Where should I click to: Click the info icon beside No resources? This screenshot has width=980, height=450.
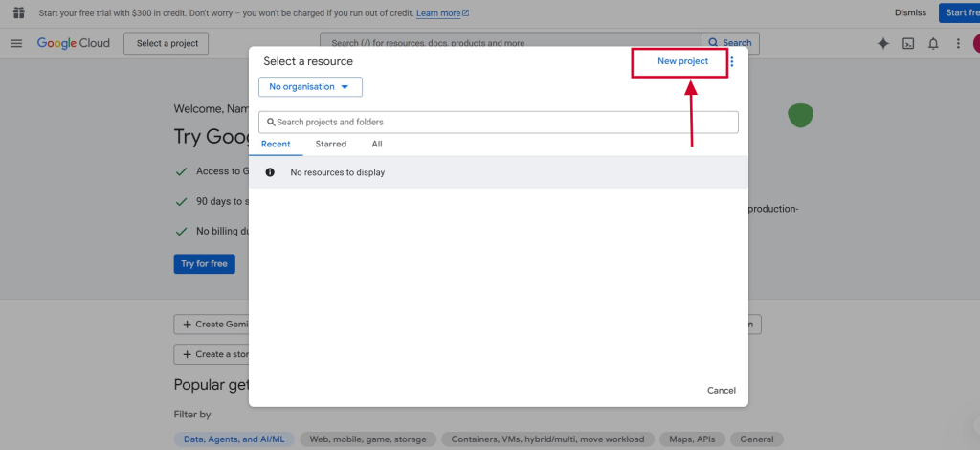[x=269, y=172]
